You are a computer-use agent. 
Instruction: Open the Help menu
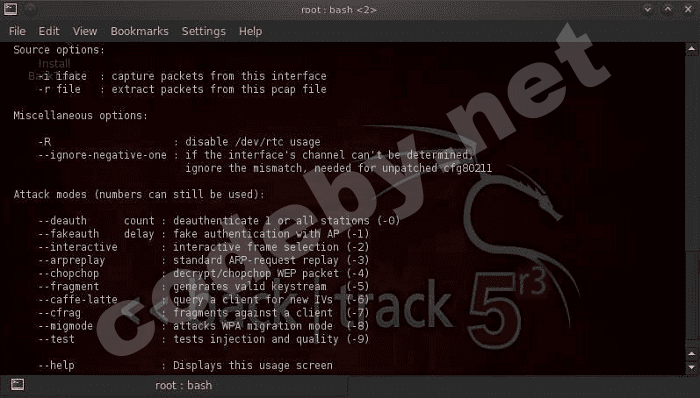(250, 31)
